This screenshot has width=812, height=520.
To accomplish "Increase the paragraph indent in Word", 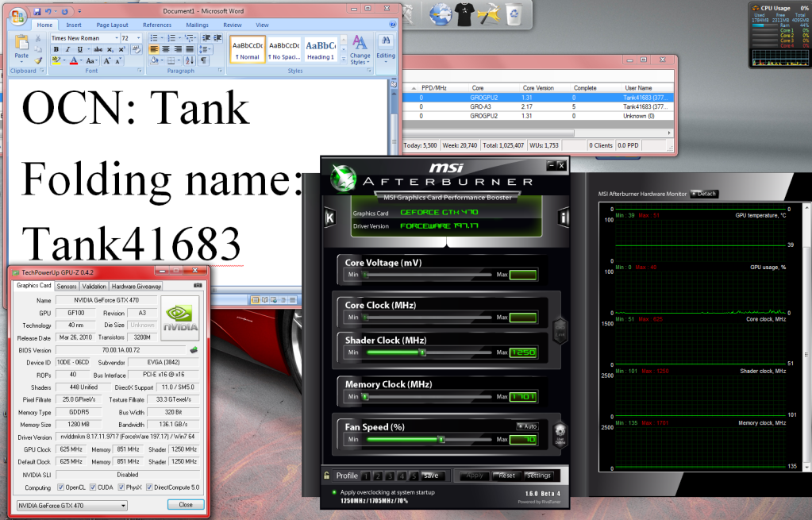I will pos(218,38).
